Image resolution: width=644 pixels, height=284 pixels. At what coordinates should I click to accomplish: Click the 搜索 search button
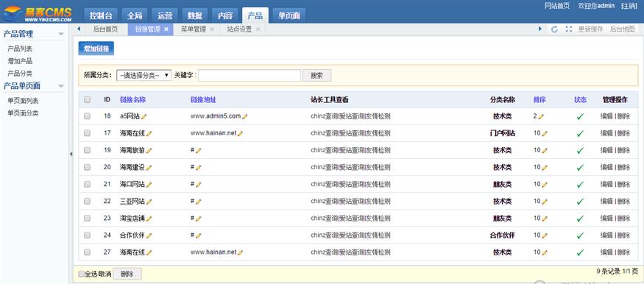316,76
